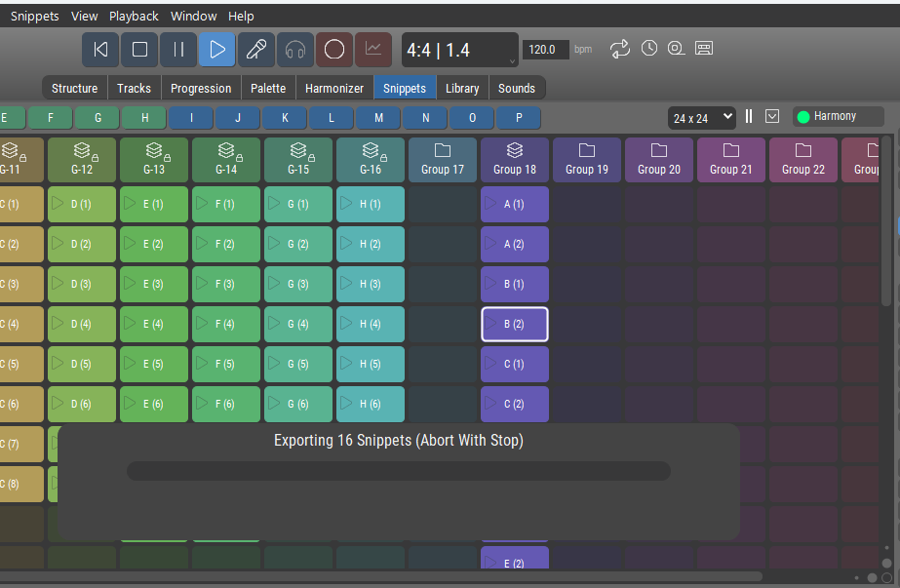Open the chart graph icon in toolbar
This screenshot has height=588, width=900.
click(373, 50)
